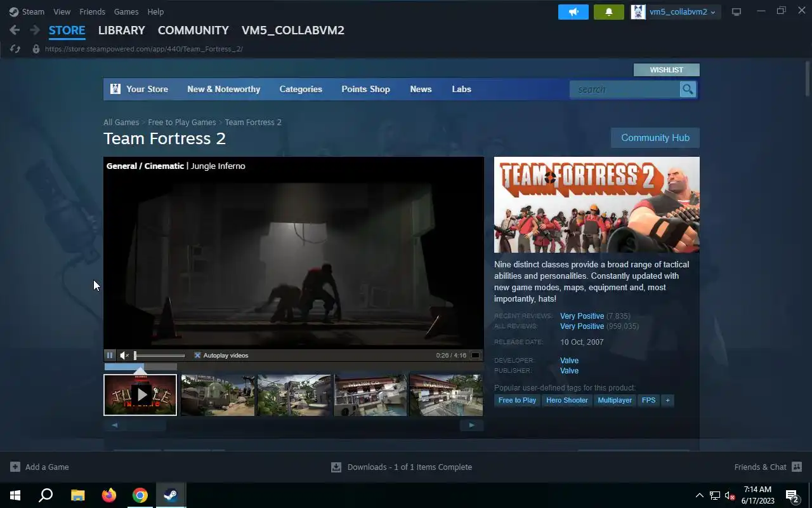Pause the Jungle Inferno video
Image resolution: width=812 pixels, height=508 pixels.
tap(110, 356)
